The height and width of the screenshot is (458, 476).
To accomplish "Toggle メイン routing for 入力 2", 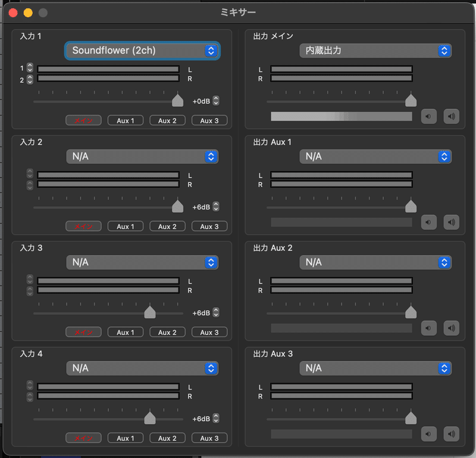I will pos(83,226).
